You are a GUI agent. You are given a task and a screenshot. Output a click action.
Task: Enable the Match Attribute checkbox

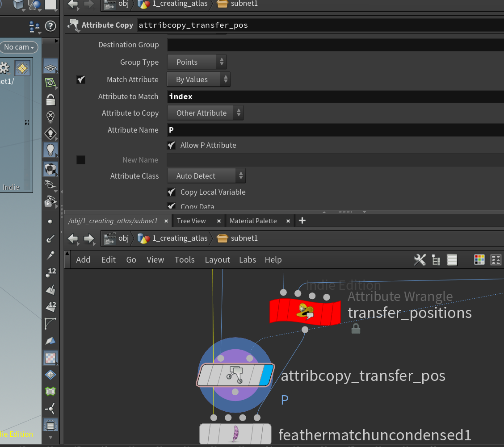coord(81,79)
